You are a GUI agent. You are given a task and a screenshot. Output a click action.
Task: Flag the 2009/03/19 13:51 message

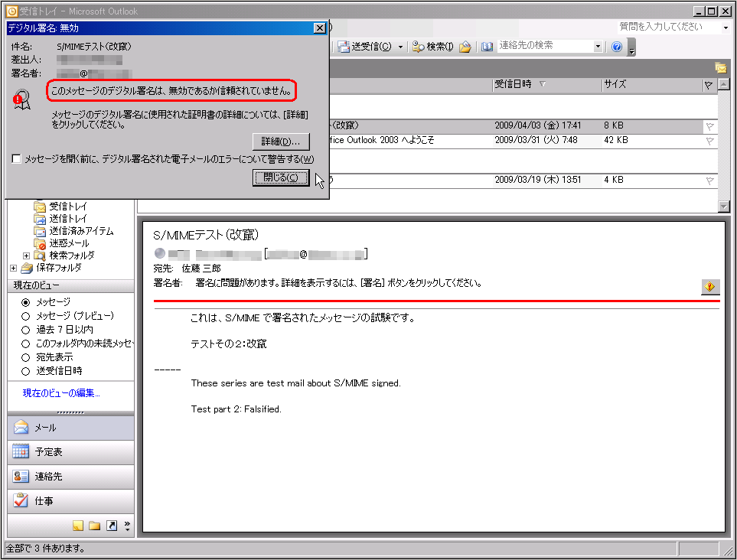pyautogui.click(x=709, y=181)
